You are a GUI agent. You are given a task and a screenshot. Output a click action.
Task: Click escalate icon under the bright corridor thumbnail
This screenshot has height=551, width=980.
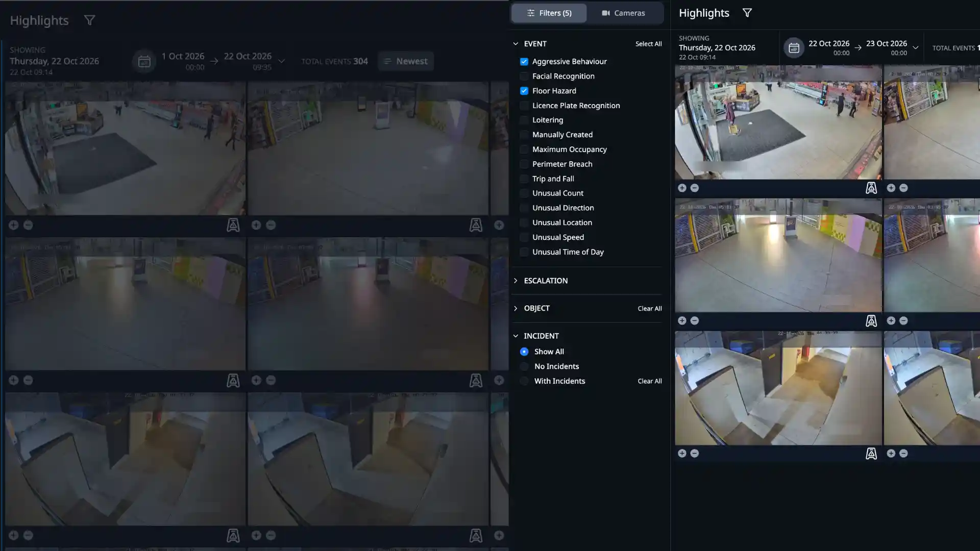pyautogui.click(x=871, y=321)
